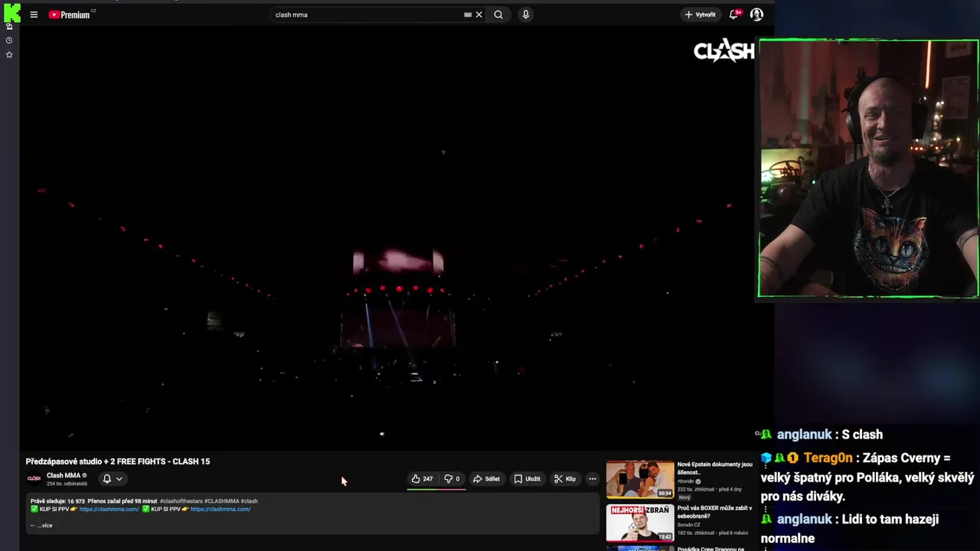This screenshot has height=551, width=980.
Task: Click 'Terag0n' username in chat
Action: [828, 458]
